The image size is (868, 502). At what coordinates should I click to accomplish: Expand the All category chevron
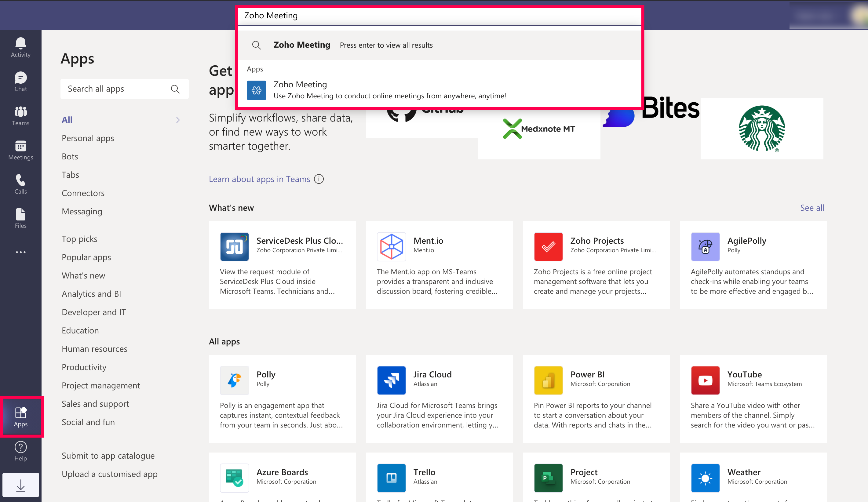(178, 120)
